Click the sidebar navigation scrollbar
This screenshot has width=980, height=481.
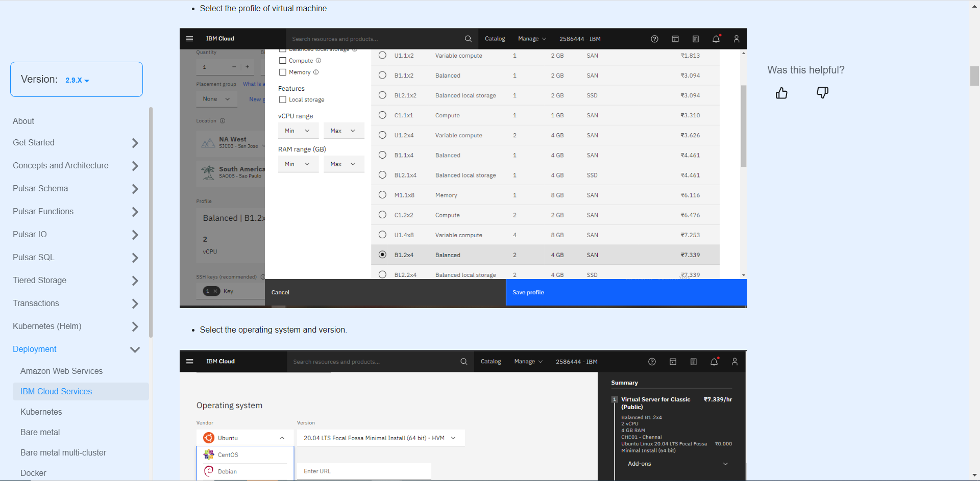pos(151,222)
